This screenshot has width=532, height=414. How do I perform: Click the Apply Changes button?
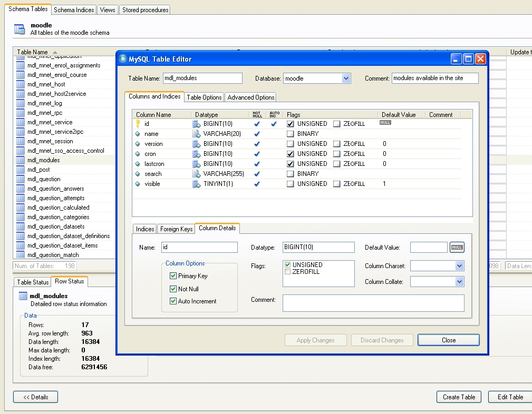click(315, 340)
